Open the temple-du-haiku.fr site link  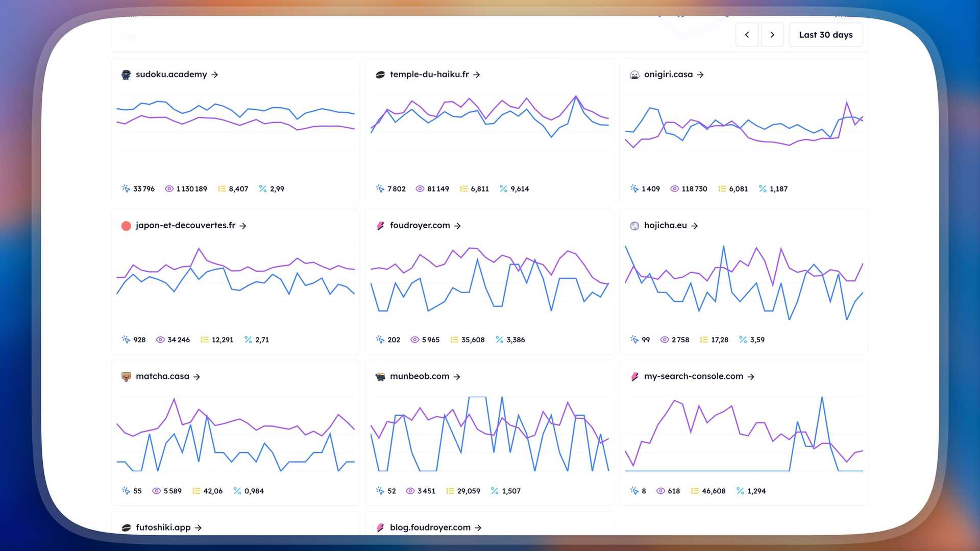(435, 75)
